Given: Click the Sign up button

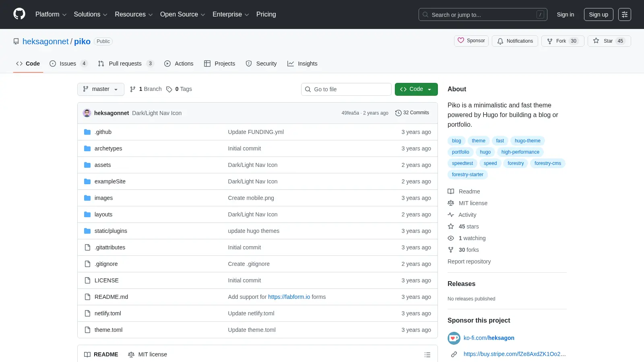Looking at the screenshot, I should coord(599,14).
